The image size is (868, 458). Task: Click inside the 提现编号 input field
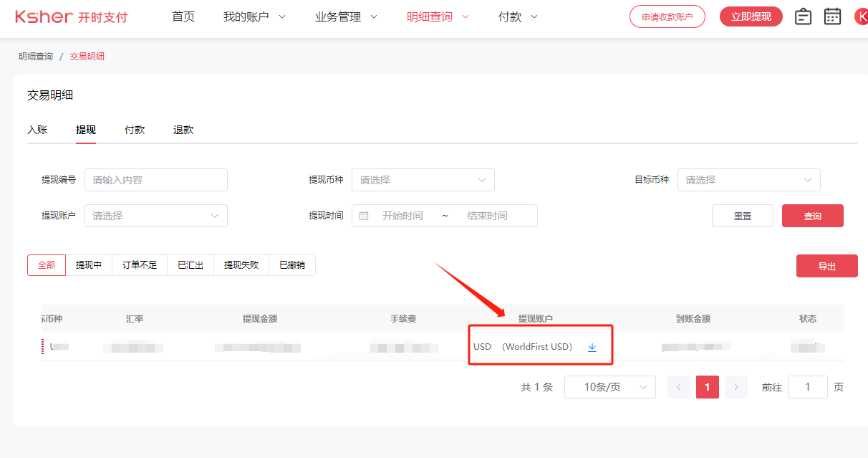[x=155, y=180]
